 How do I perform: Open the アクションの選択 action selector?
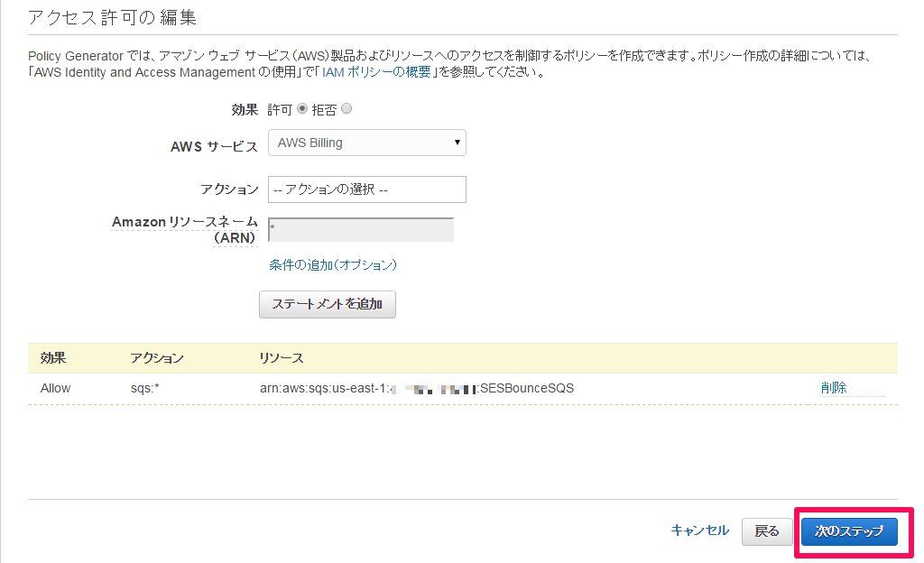tap(366, 189)
